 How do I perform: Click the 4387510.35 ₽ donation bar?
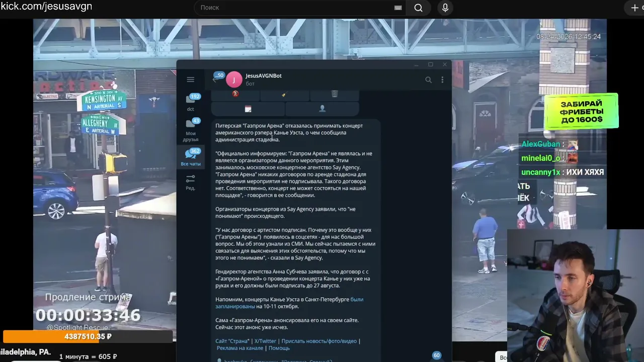tap(88, 336)
